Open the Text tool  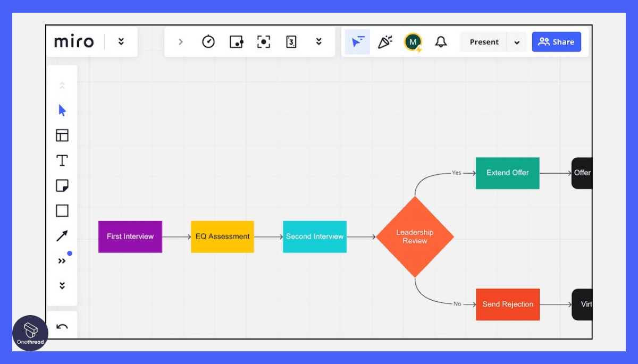pyautogui.click(x=62, y=160)
